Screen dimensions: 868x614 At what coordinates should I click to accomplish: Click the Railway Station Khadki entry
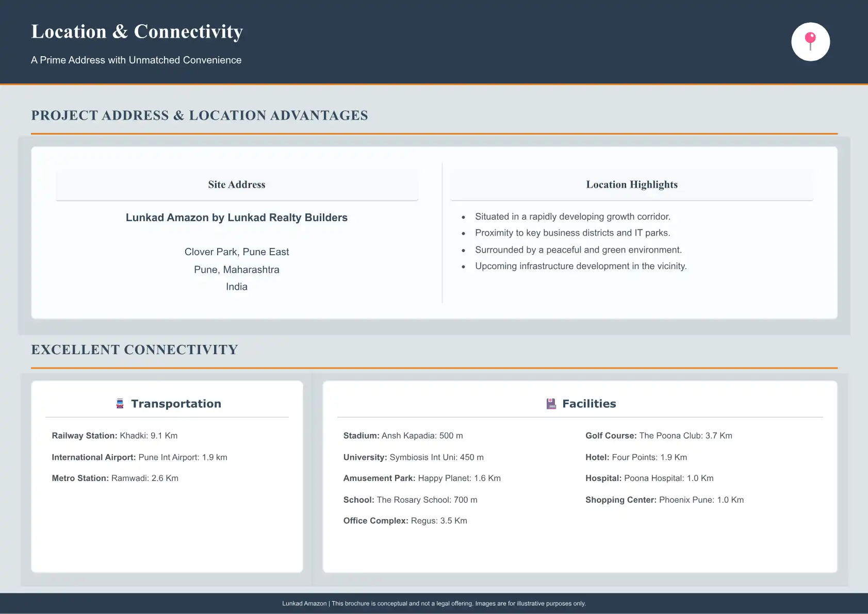pyautogui.click(x=114, y=436)
